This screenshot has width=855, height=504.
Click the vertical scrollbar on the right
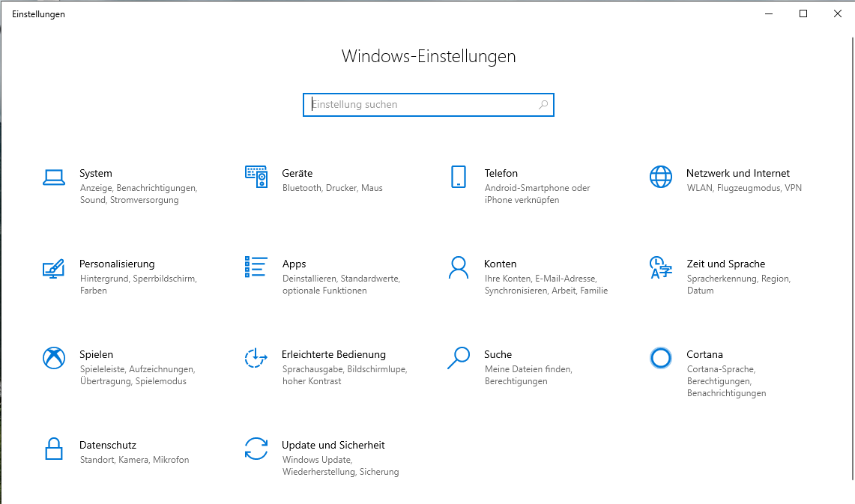pyautogui.click(x=852, y=259)
